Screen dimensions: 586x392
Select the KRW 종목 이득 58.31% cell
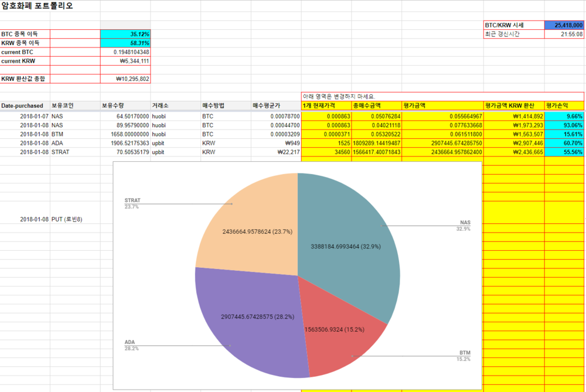pyautogui.click(x=125, y=43)
